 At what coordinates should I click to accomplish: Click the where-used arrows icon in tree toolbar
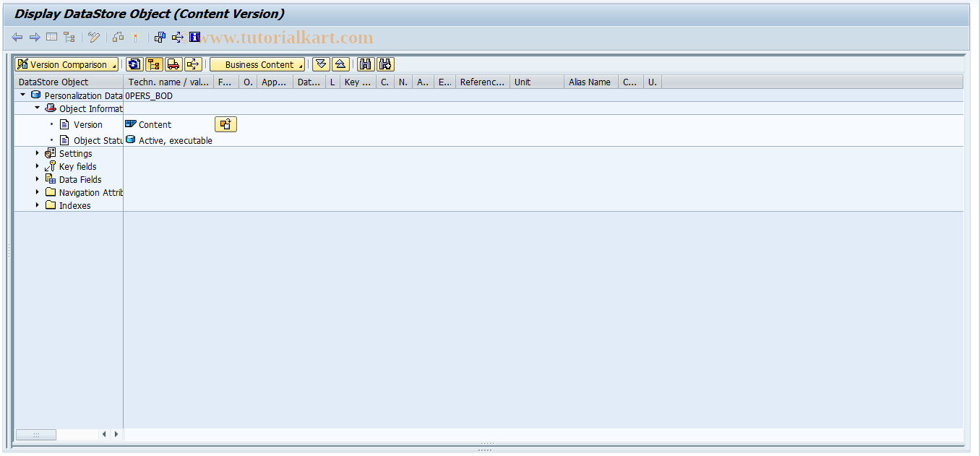click(193, 64)
